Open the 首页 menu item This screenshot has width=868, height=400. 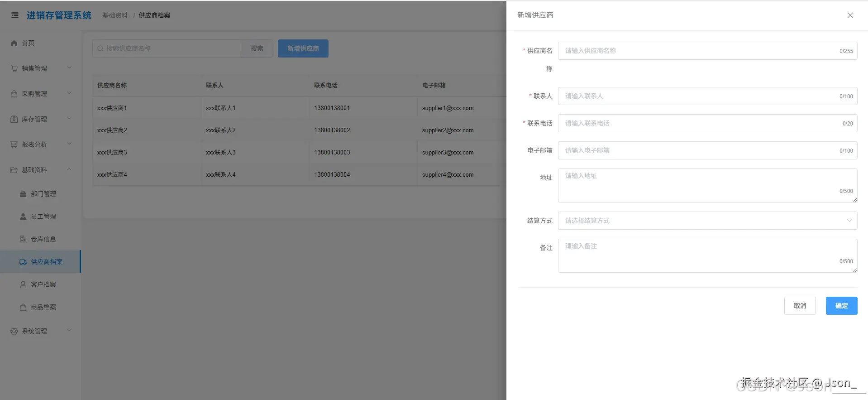(41, 43)
